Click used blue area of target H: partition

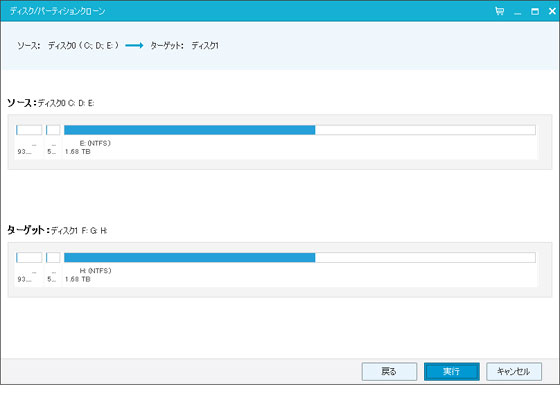pyautogui.click(x=190, y=257)
